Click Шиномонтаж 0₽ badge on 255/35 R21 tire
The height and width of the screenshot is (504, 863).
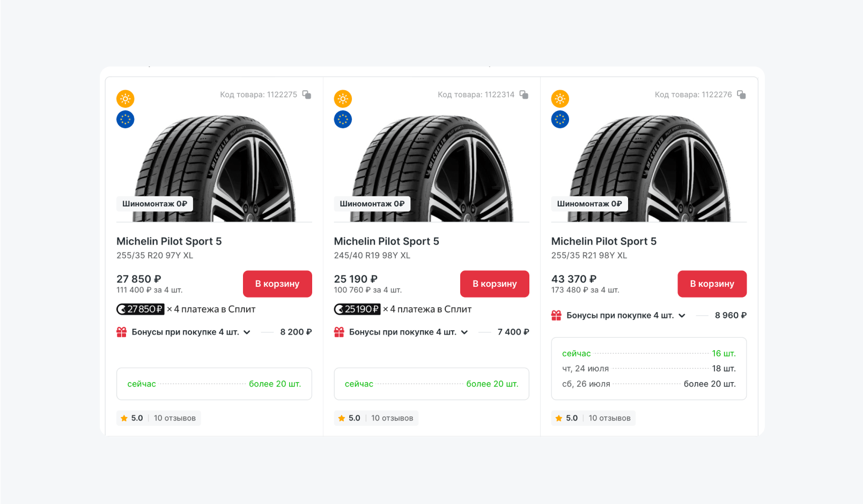click(589, 204)
